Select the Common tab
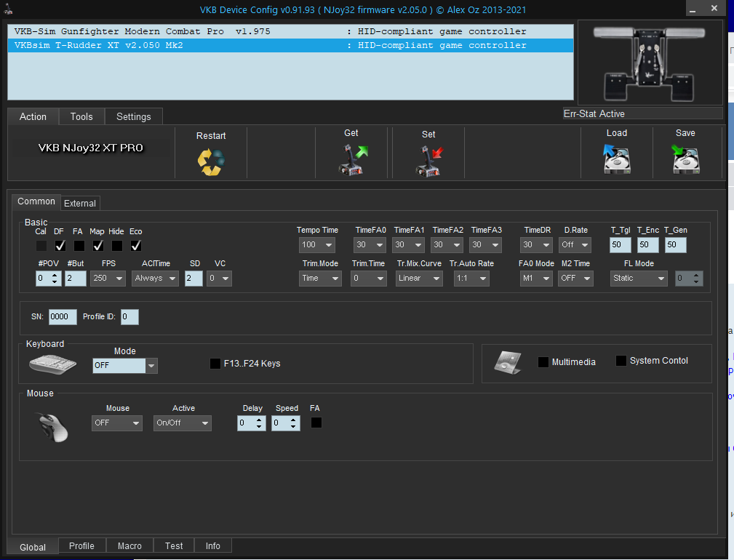734x560 pixels. (x=36, y=201)
